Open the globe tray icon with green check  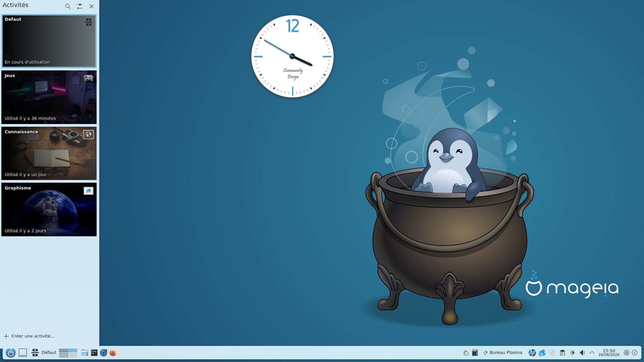542,353
